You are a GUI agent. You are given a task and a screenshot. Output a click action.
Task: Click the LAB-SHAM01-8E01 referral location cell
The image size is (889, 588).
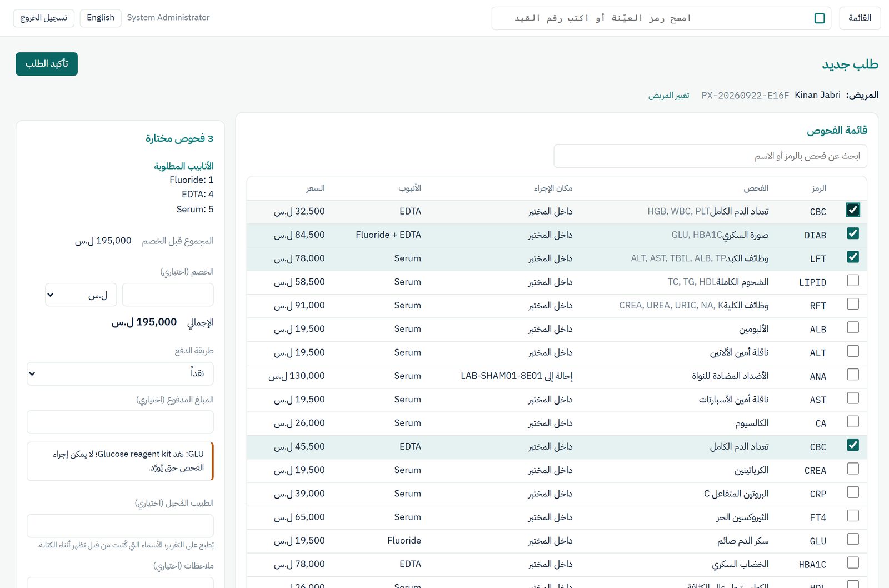tap(517, 376)
